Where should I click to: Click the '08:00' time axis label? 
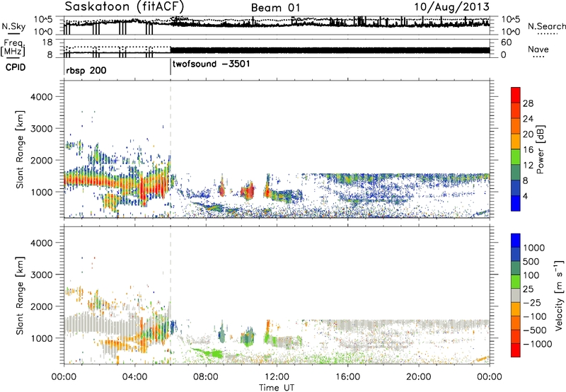206,377
